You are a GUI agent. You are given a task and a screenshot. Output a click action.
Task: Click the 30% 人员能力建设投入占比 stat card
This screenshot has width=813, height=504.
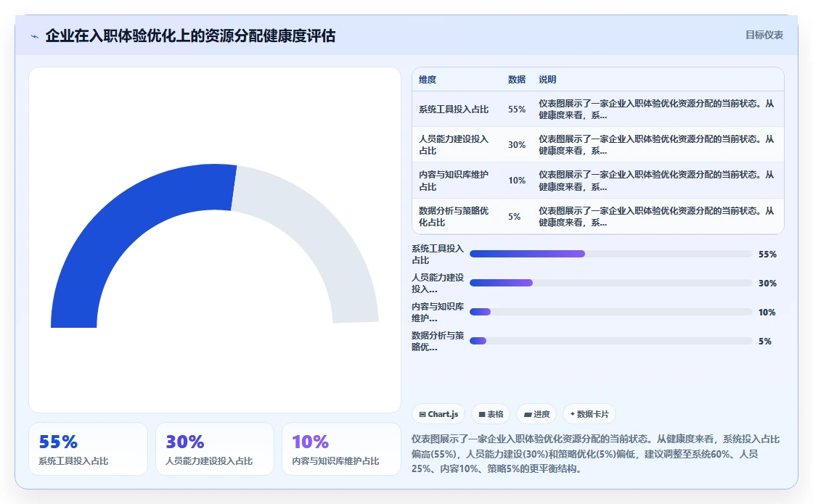tap(215, 449)
